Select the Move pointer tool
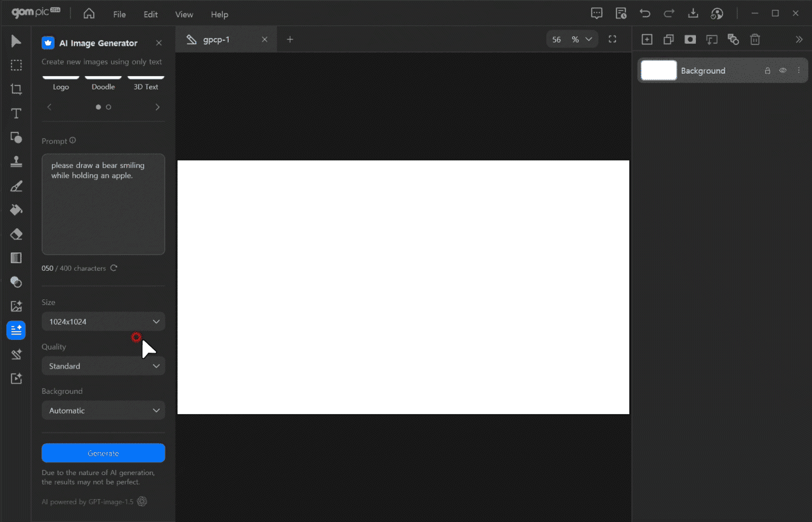This screenshot has width=812, height=522. 16,42
